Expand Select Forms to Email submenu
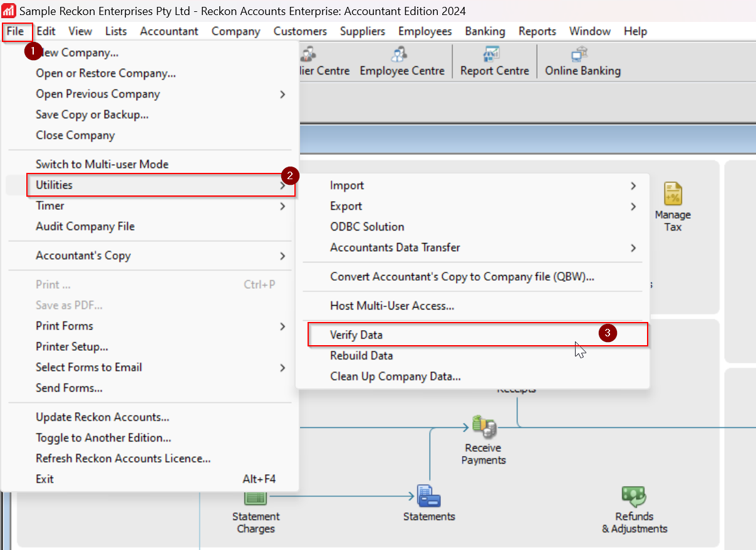The width and height of the screenshot is (756, 550). 150,367
